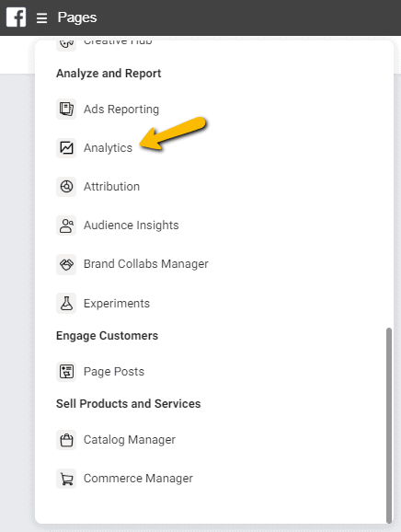Click the Ads Reporting icon
The width and height of the screenshot is (401, 532).
tap(66, 110)
